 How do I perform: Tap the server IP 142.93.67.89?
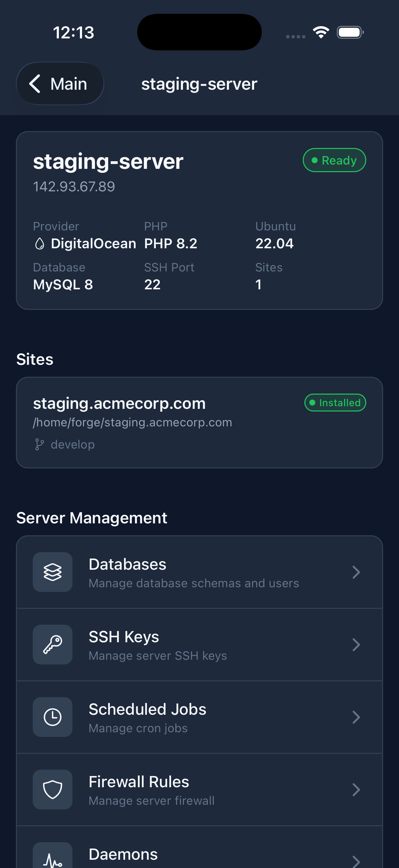74,187
